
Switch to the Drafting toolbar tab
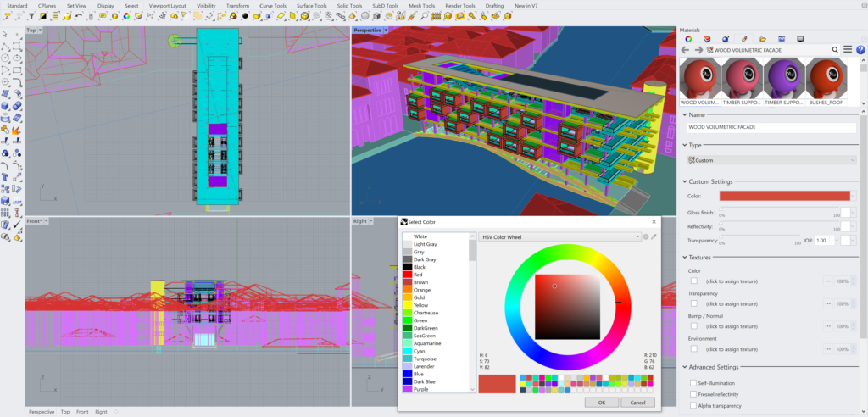[x=494, y=6]
